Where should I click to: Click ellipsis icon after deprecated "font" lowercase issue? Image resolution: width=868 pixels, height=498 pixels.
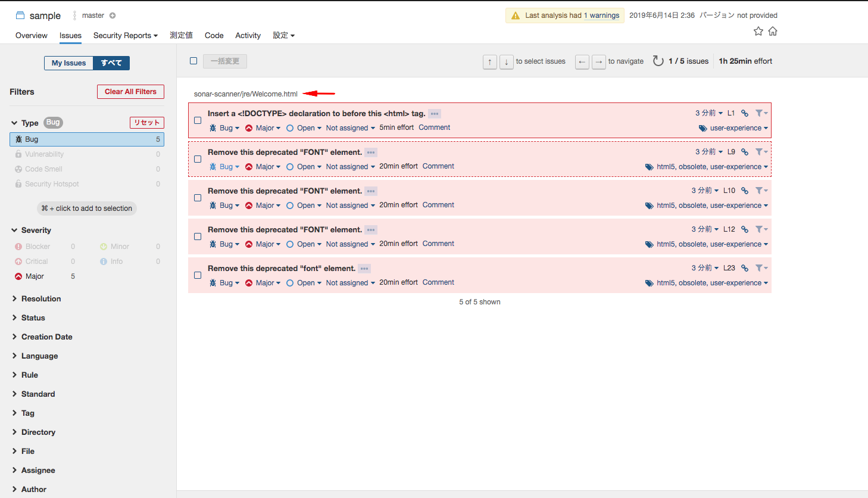(364, 269)
